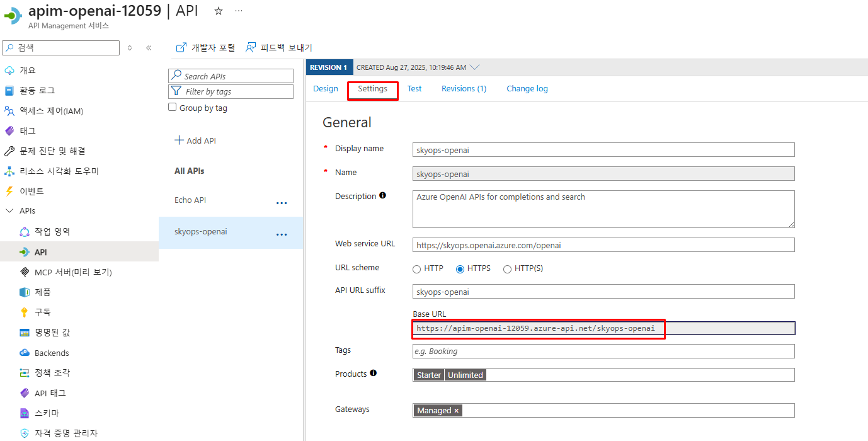Enable the Group by tag checkbox
The image size is (868, 441).
(172, 106)
